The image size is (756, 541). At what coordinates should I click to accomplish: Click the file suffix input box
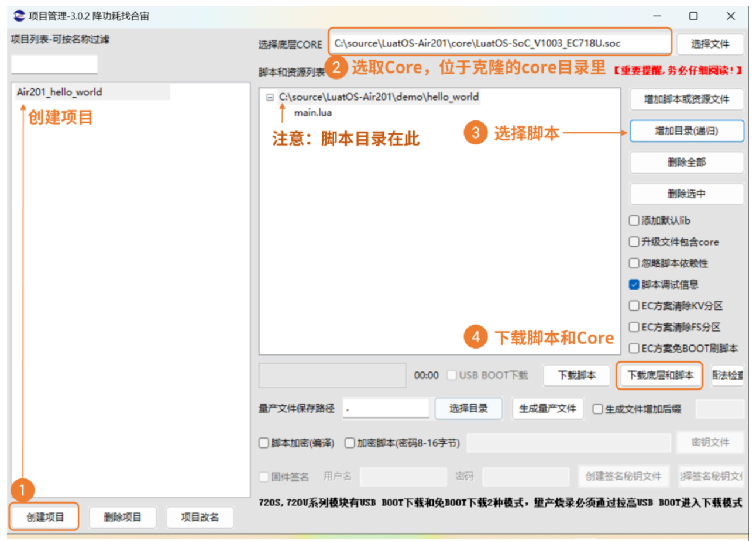pyautogui.click(x=720, y=409)
